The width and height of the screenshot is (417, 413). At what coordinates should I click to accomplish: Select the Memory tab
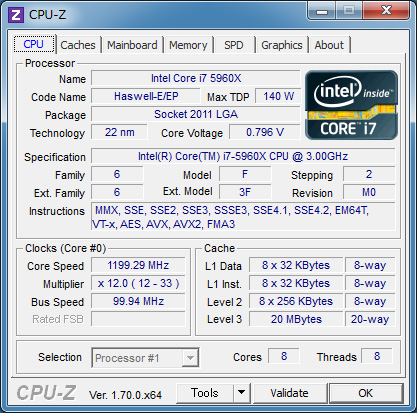tap(188, 45)
